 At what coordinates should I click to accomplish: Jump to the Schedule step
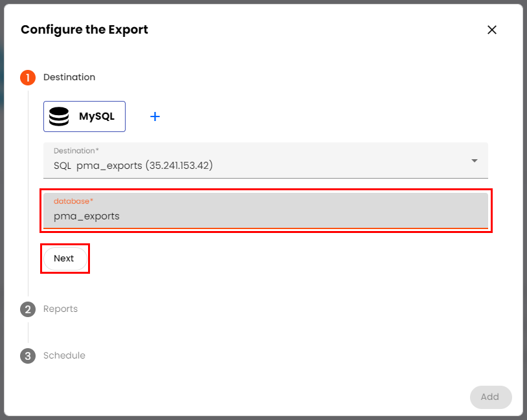[64, 356]
